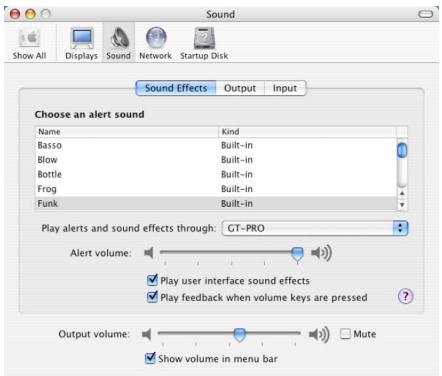Switch to the Sound Effects tab
This screenshot has width=442, height=376.
pyautogui.click(x=176, y=88)
